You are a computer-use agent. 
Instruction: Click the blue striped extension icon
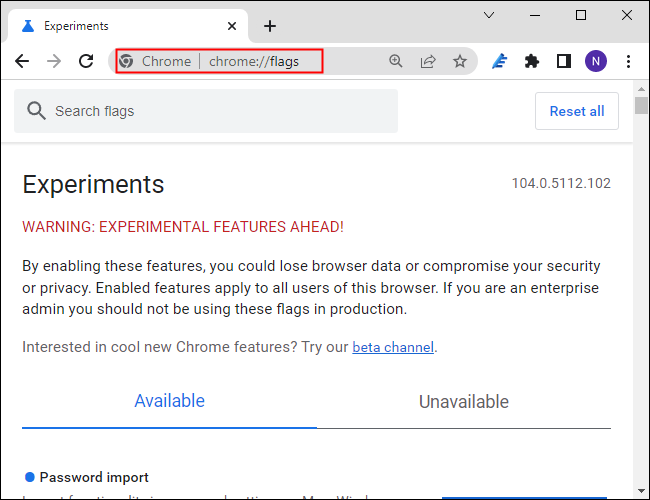(500, 61)
